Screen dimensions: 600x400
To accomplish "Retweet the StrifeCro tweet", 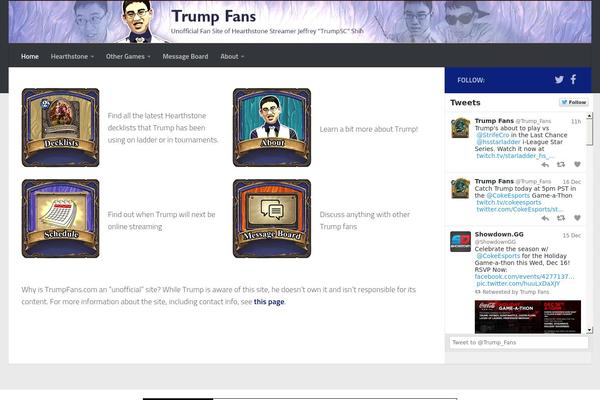I will tap(561, 165).
